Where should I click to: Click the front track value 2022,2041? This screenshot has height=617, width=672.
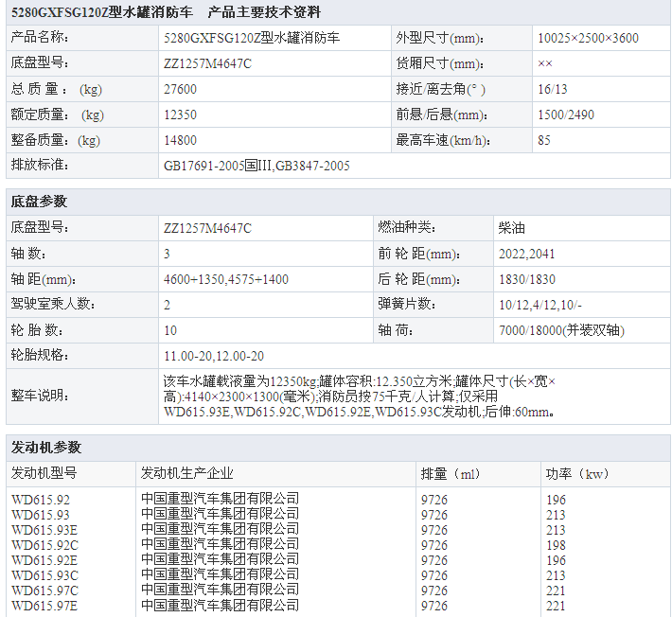click(x=526, y=254)
